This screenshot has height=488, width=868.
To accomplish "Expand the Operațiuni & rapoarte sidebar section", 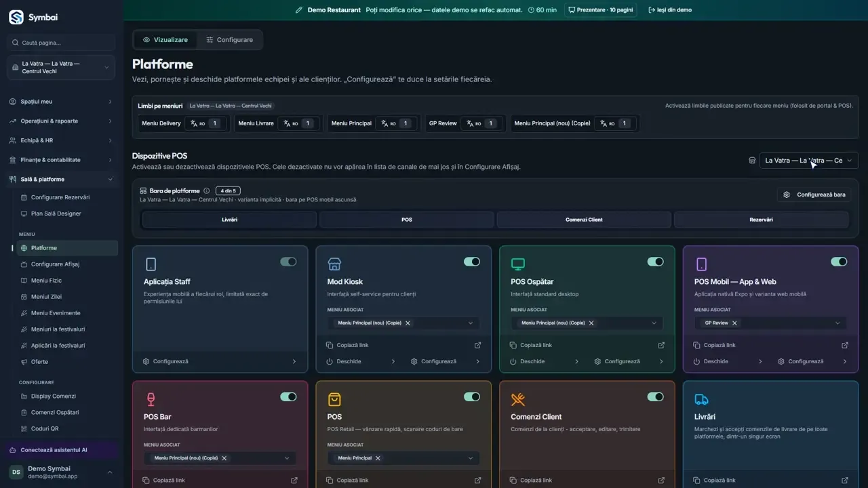I will click(61, 121).
